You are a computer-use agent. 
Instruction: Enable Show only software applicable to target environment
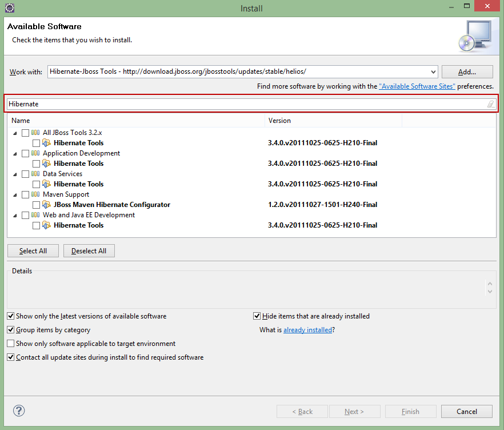pyautogui.click(x=11, y=344)
